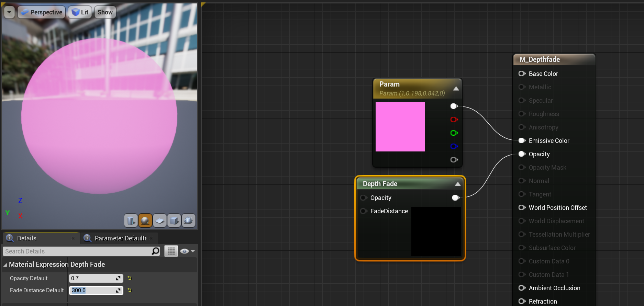Open the viewport options dropdown arrow
Viewport: 644px width, 306px height.
(x=9, y=12)
